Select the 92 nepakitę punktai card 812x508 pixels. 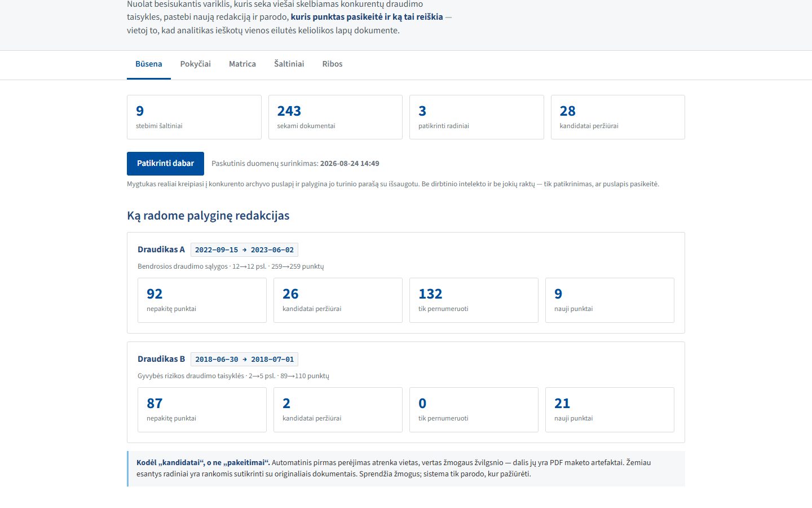pos(202,300)
